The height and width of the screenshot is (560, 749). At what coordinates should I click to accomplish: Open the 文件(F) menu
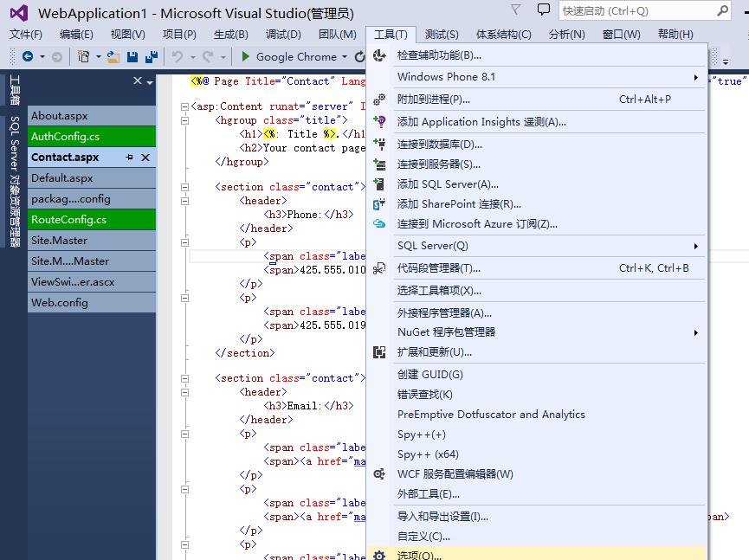[26, 35]
